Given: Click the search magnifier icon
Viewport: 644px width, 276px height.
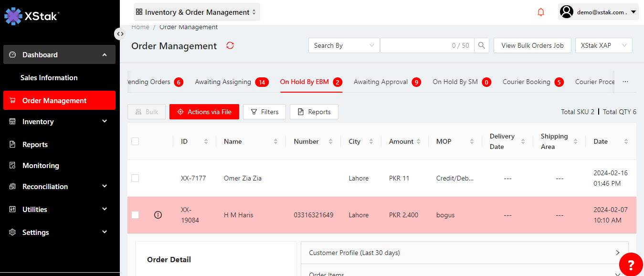Looking at the screenshot, I should [x=482, y=46].
